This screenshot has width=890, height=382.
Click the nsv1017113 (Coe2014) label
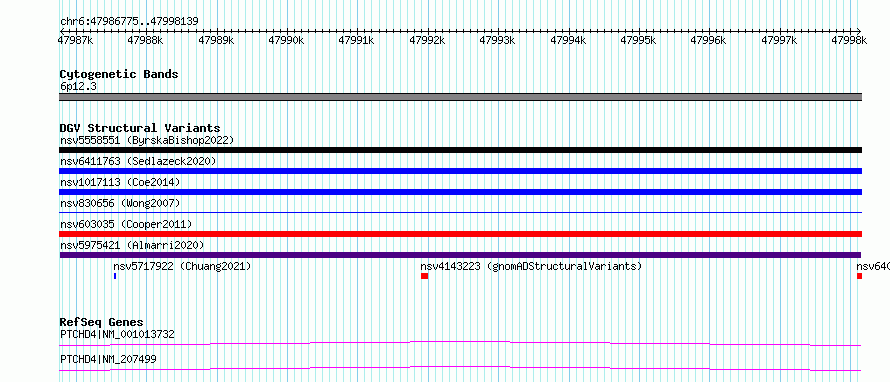click(x=120, y=182)
